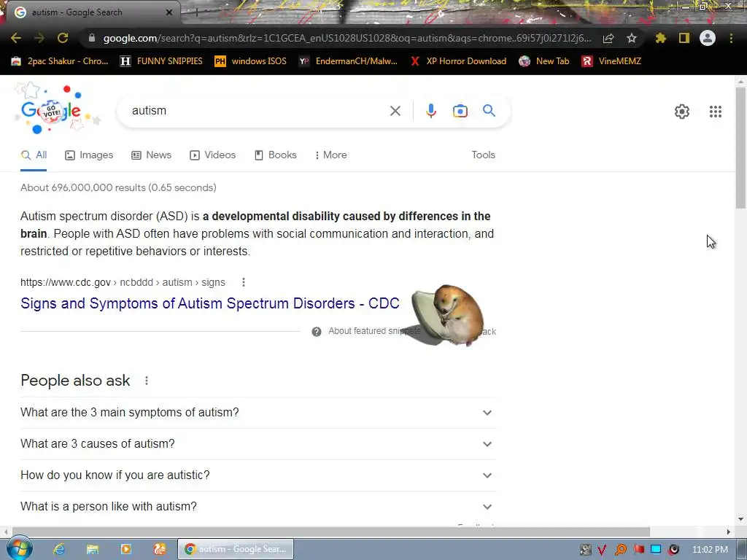
Task: Submit search with the magnifying glass icon
Action: click(x=489, y=111)
